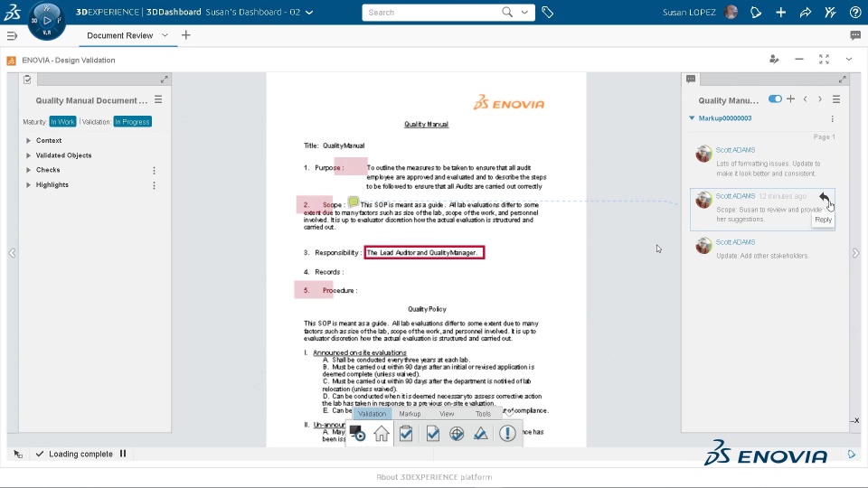Viewport: 868px width, 488px height.
Task: Expand the Context tree node
Action: pyautogui.click(x=28, y=141)
